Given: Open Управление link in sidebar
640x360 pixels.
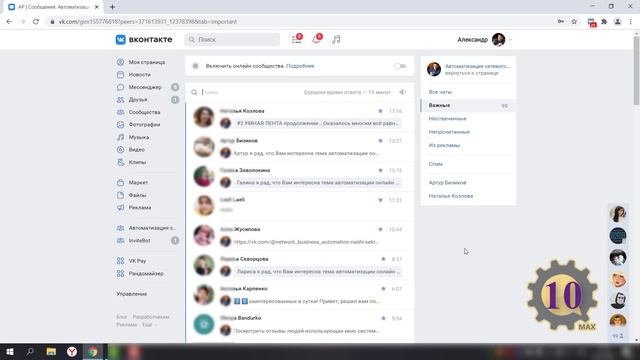Looking at the screenshot, I should click(131, 294).
